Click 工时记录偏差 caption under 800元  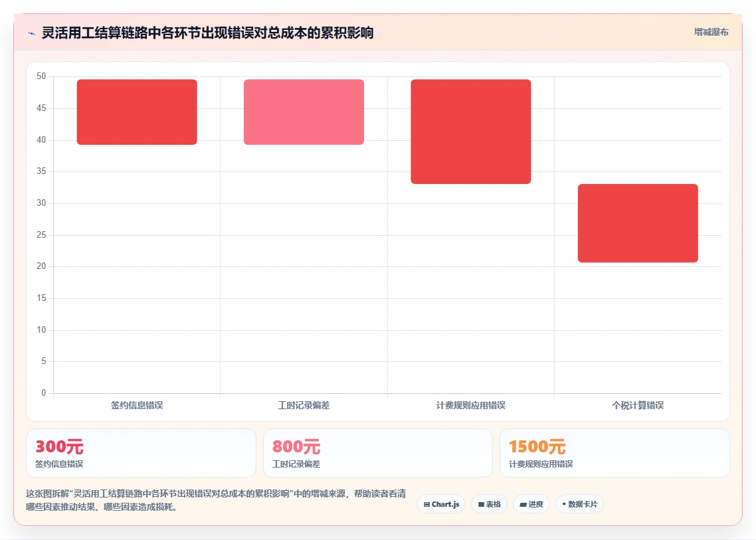[x=296, y=464]
